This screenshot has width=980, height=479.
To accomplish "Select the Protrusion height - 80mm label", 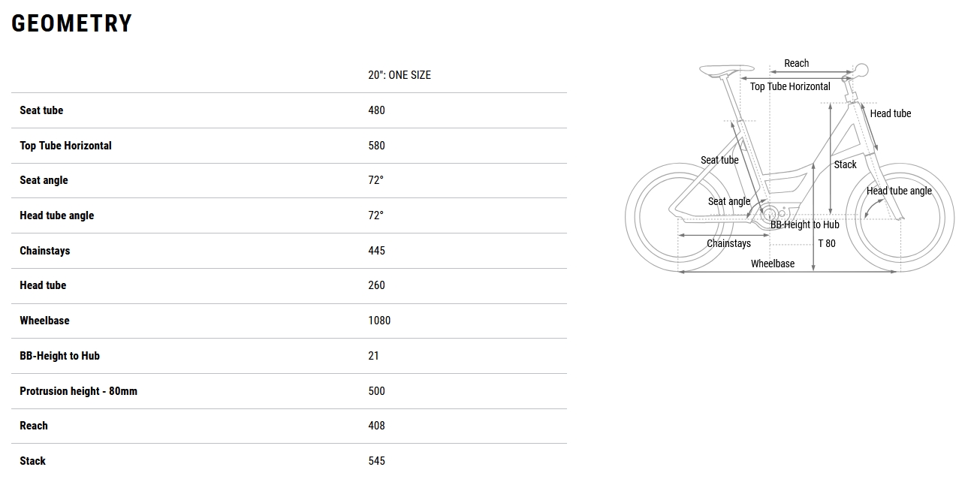I will tap(78, 391).
